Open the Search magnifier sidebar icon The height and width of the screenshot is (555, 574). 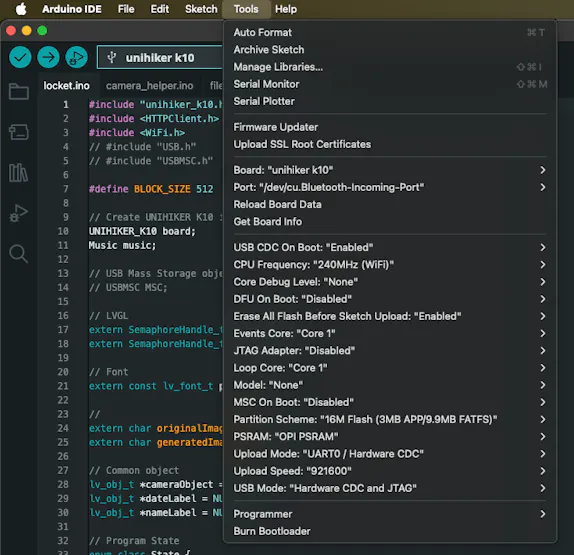click(x=18, y=253)
